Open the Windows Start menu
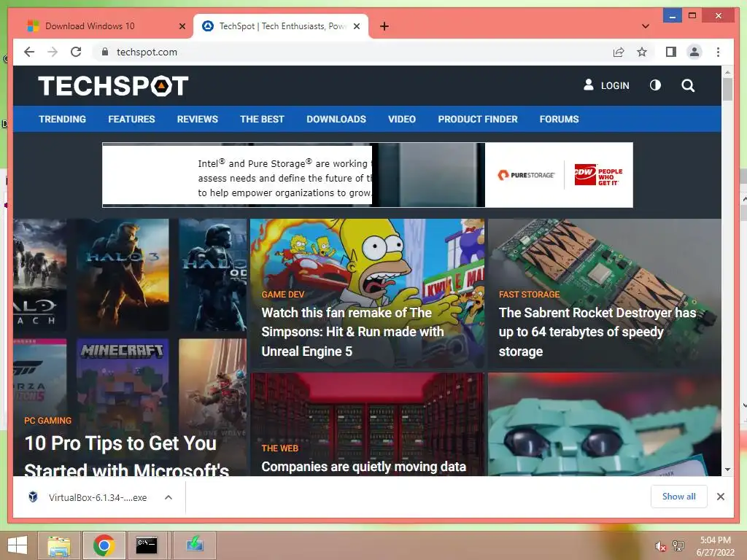 (x=18, y=545)
